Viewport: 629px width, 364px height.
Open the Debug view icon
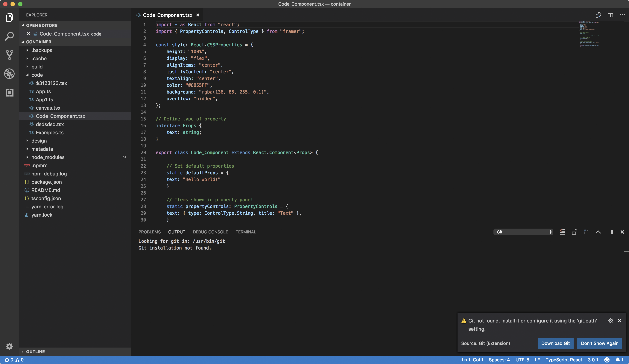click(9, 74)
